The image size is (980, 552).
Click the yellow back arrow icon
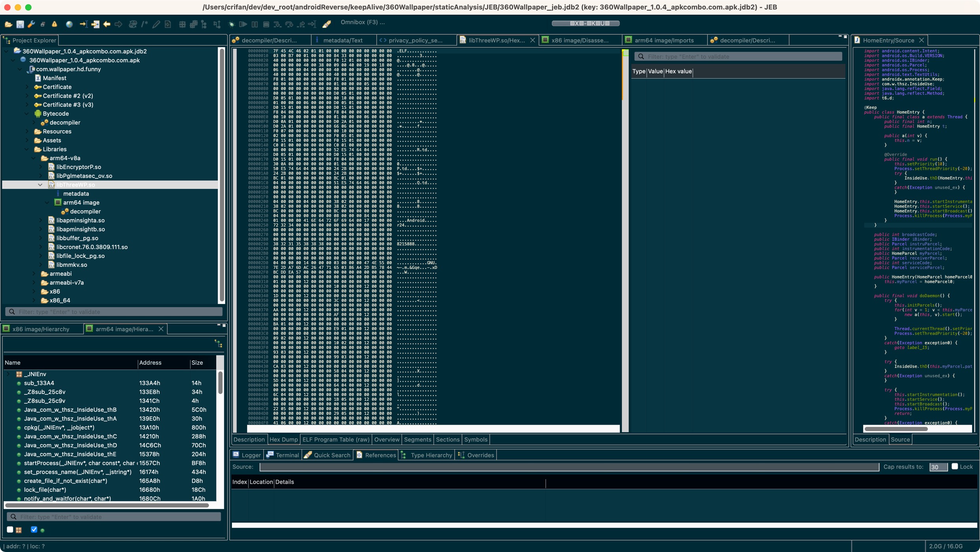[107, 24]
